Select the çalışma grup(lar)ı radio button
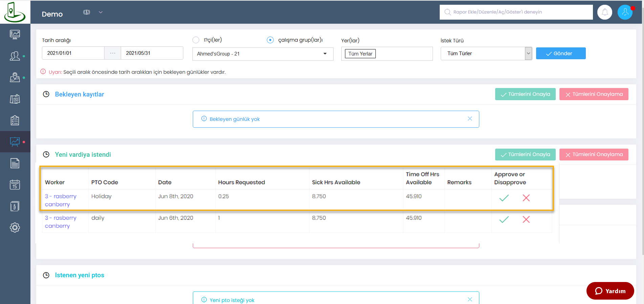Viewport: 644px width, 304px height. pos(270,40)
